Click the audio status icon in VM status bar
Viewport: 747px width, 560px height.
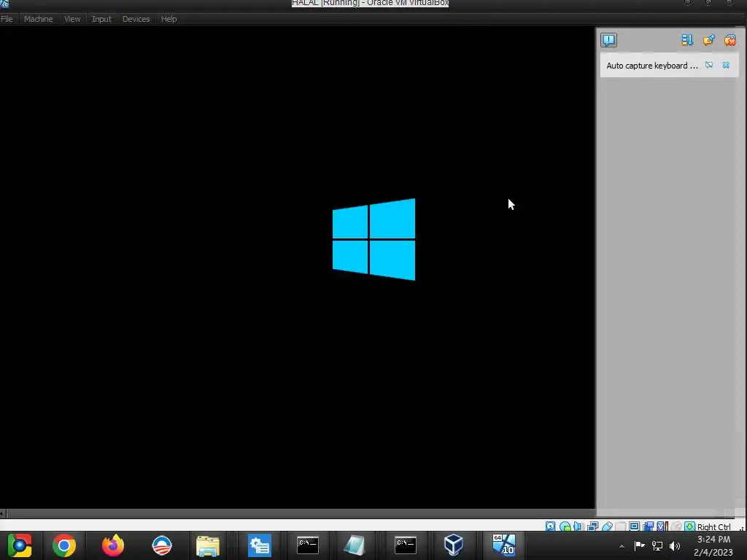point(578,526)
